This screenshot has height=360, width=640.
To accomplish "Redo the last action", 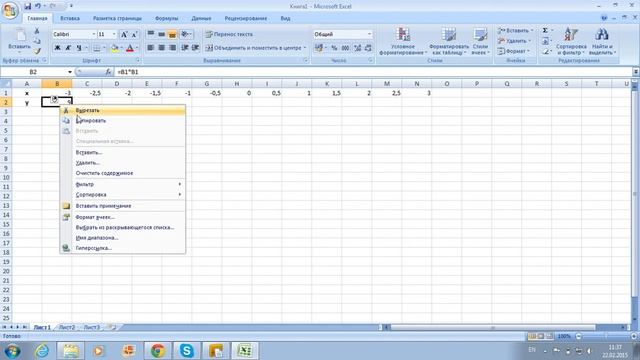I will coord(53,6).
